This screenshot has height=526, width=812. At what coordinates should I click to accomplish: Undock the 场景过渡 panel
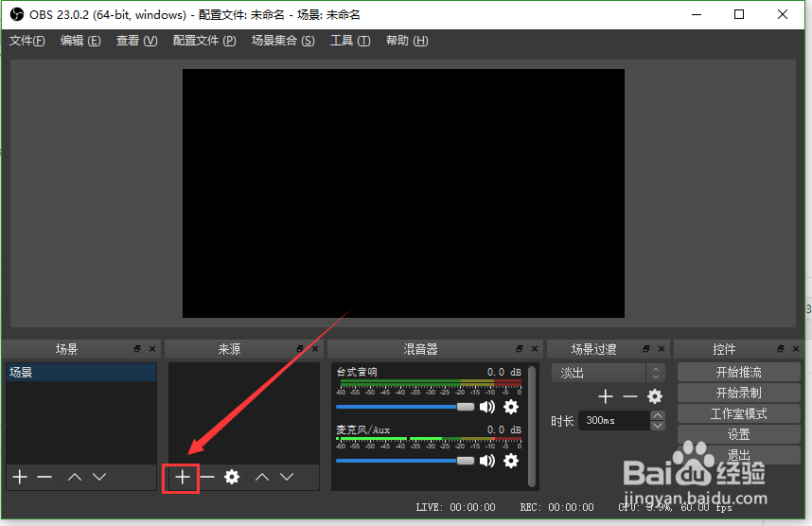(x=646, y=349)
